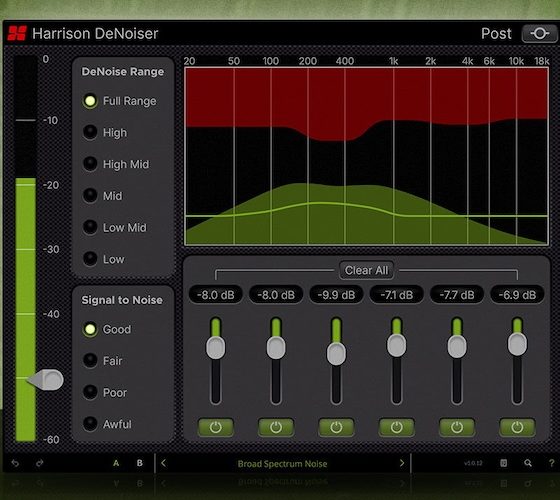The width and height of the screenshot is (560, 500).
Task: Click the -7.1 dB value field
Action: pos(397,295)
